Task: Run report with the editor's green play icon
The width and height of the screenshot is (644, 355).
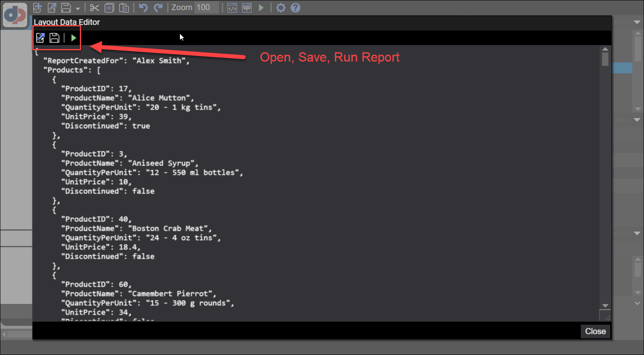Action: [x=73, y=38]
